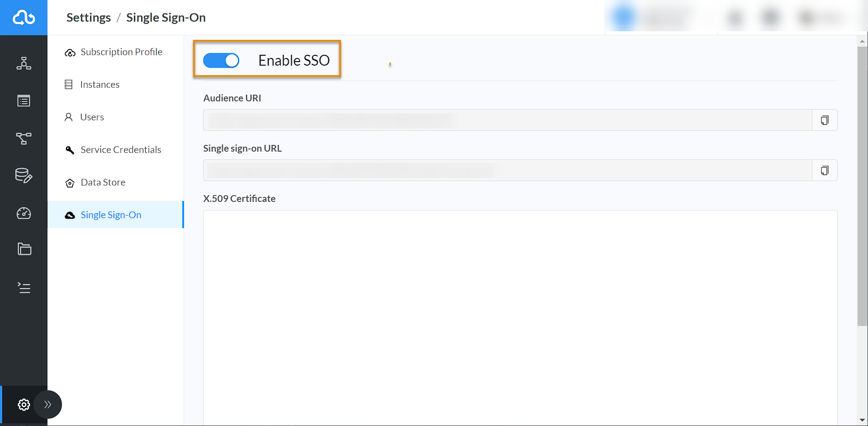Click the scrollbar down arrow
Viewport: 868px width, 426px height.
tap(863, 420)
